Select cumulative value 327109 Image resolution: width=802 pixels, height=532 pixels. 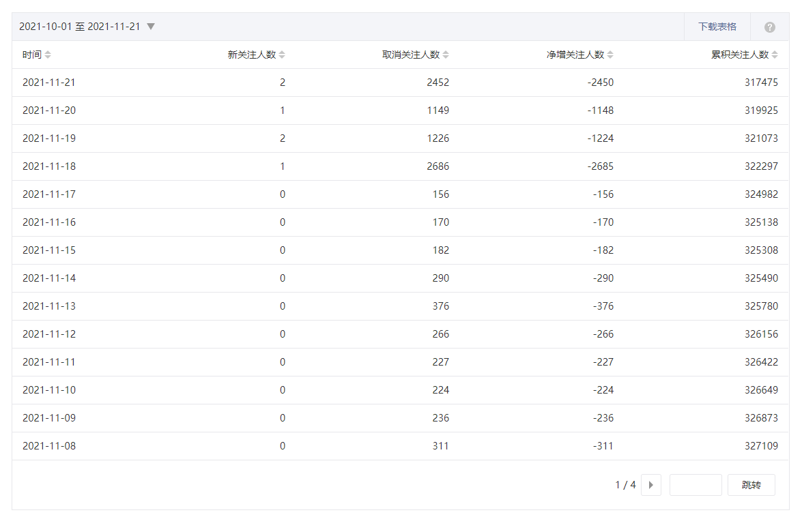(761, 446)
